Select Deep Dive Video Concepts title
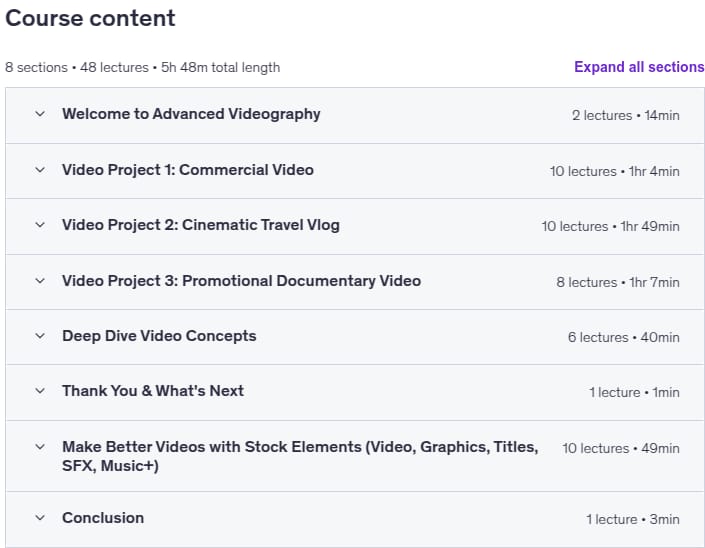 point(159,336)
